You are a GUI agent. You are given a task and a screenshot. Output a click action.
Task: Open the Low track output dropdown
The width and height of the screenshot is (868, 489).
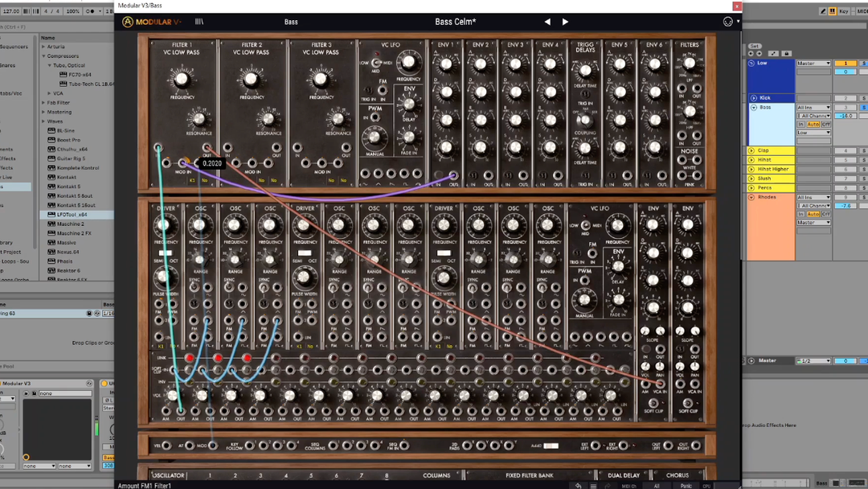coord(813,63)
